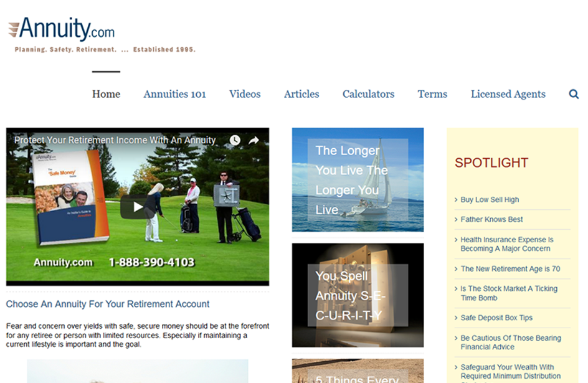The height and width of the screenshot is (383, 588).
Task: Click the chevron beside 'The New Retirement Age is 70'
Action: pyautogui.click(x=456, y=269)
